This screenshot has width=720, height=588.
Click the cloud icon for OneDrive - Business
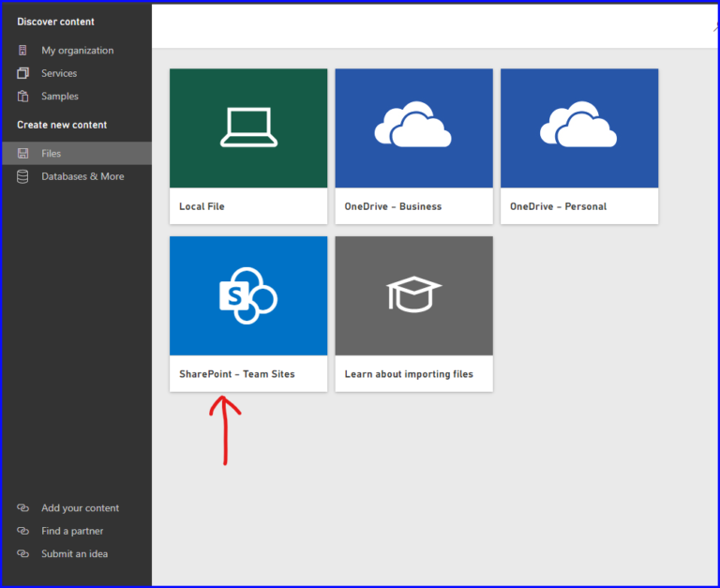coord(413,128)
